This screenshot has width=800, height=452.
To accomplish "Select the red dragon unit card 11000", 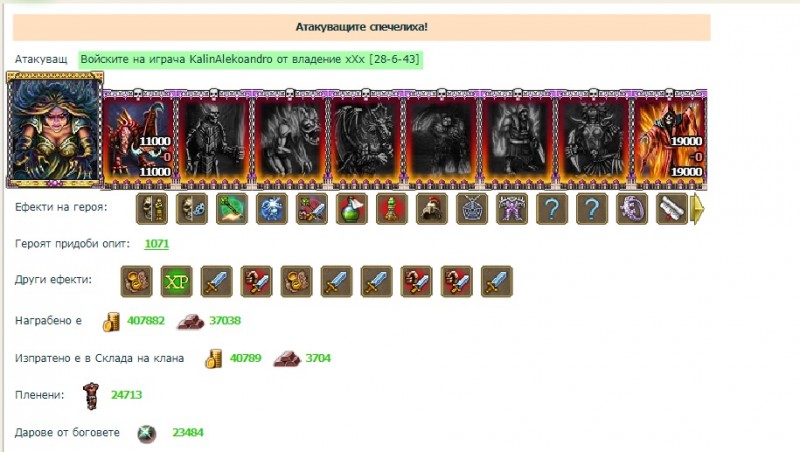I will coord(138,139).
